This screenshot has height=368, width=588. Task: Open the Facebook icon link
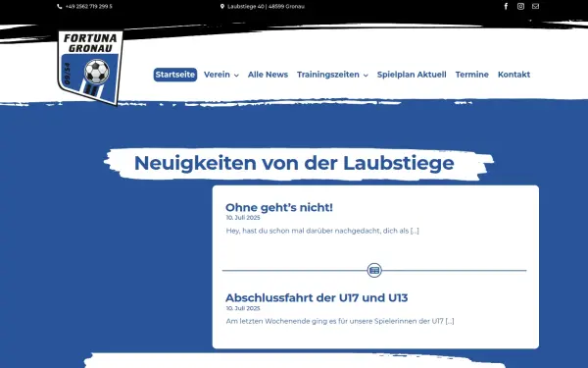[x=506, y=7]
